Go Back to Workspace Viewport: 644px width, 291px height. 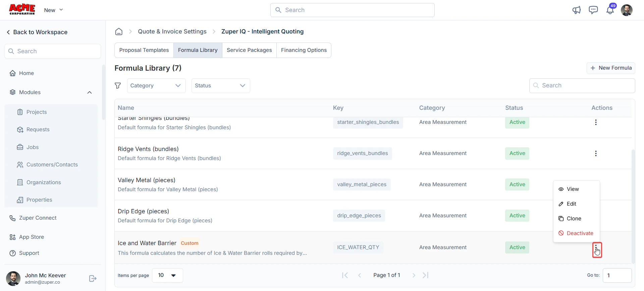(x=37, y=32)
